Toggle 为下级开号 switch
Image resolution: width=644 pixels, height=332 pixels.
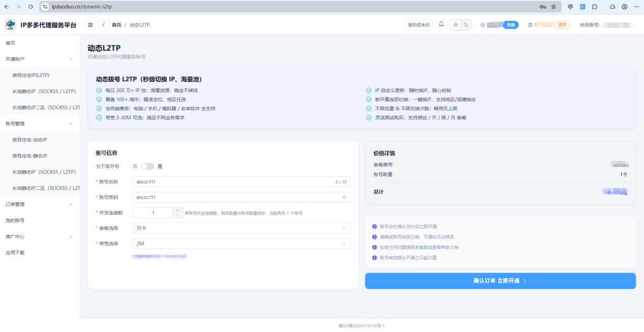pyautogui.click(x=147, y=167)
